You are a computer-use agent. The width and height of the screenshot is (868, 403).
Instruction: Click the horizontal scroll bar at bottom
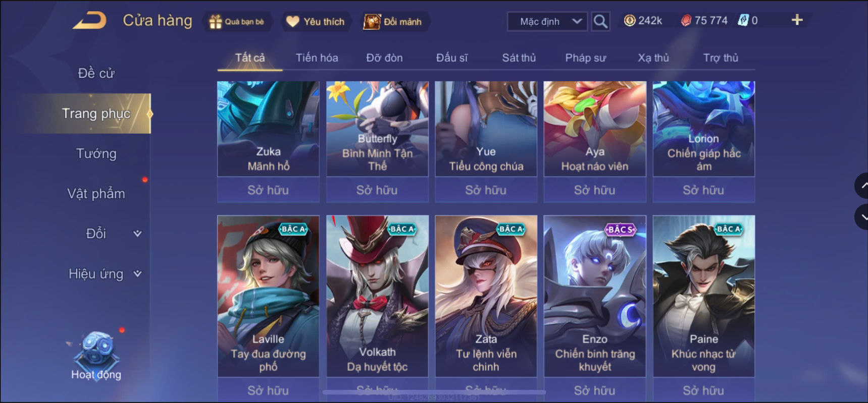[434, 392]
